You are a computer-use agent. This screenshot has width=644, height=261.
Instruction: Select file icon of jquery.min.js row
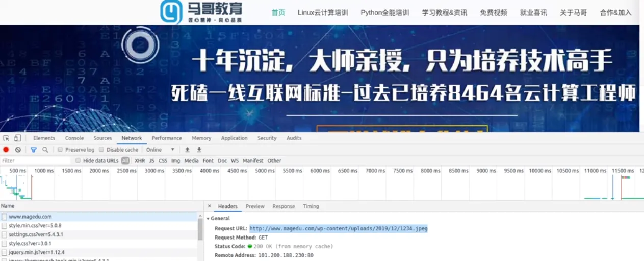pos(4,252)
